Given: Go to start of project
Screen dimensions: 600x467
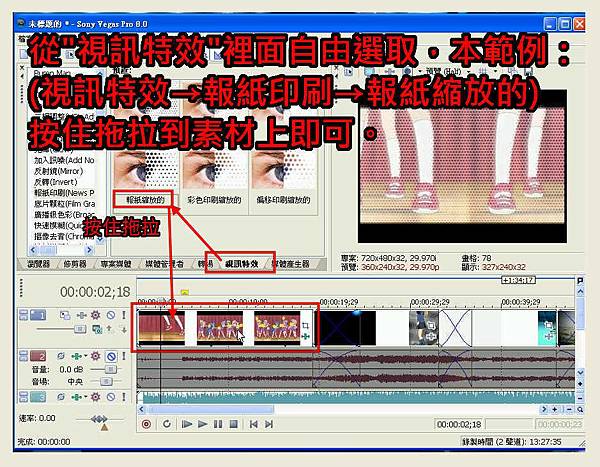Looking at the screenshot, I should [x=253, y=424].
